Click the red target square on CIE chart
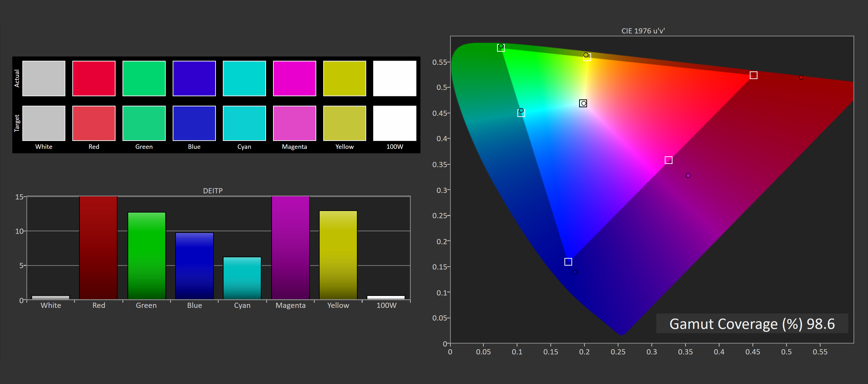The width and height of the screenshot is (868, 384). (x=753, y=75)
